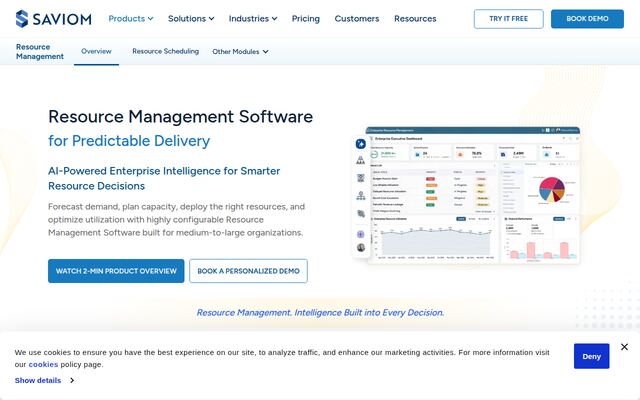Click WATCH 2-MIN PRODUCT OVERVIEW button
This screenshot has width=640, height=400.
(x=116, y=271)
